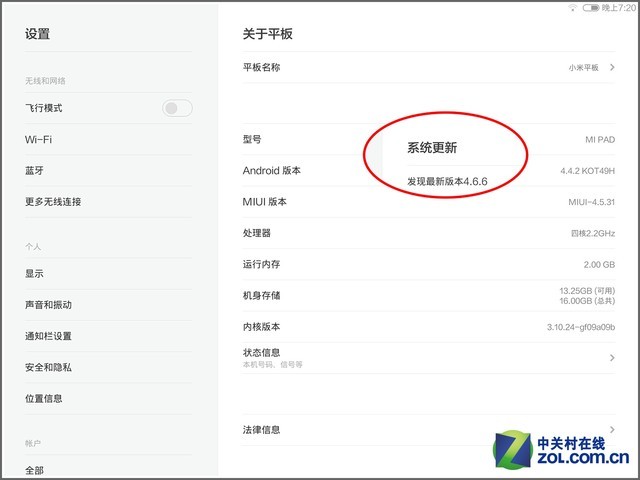This screenshot has width=640, height=480.
Task: Click the Wi-Fi status bar icon
Action: (573, 7)
